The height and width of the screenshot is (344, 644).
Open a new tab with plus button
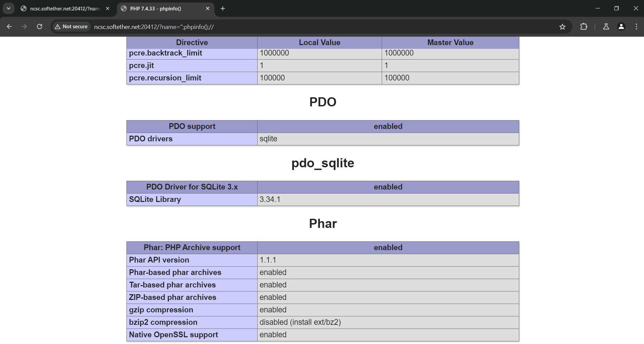click(223, 8)
